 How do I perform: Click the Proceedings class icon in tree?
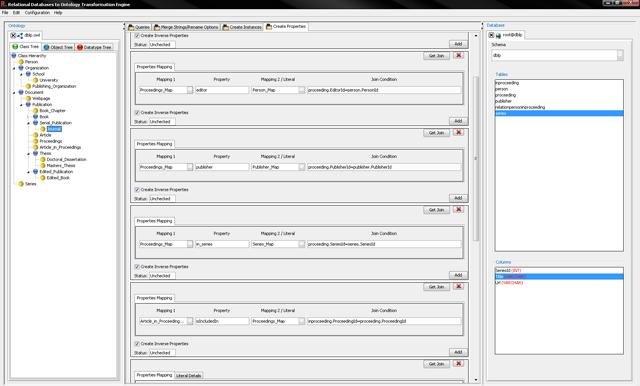[x=36, y=141]
